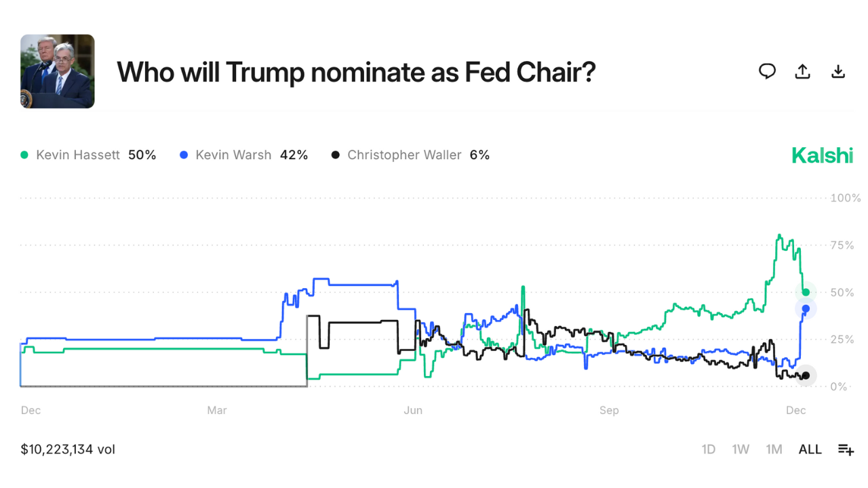Switch to the 1W timeframe
The height and width of the screenshot is (488, 868).
(x=741, y=449)
